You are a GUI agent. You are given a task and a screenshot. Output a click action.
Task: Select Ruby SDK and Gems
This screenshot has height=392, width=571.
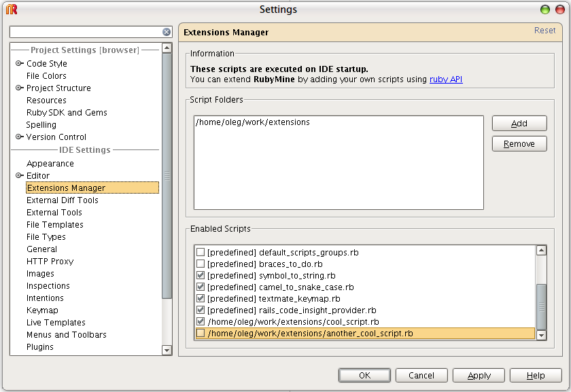coord(67,113)
